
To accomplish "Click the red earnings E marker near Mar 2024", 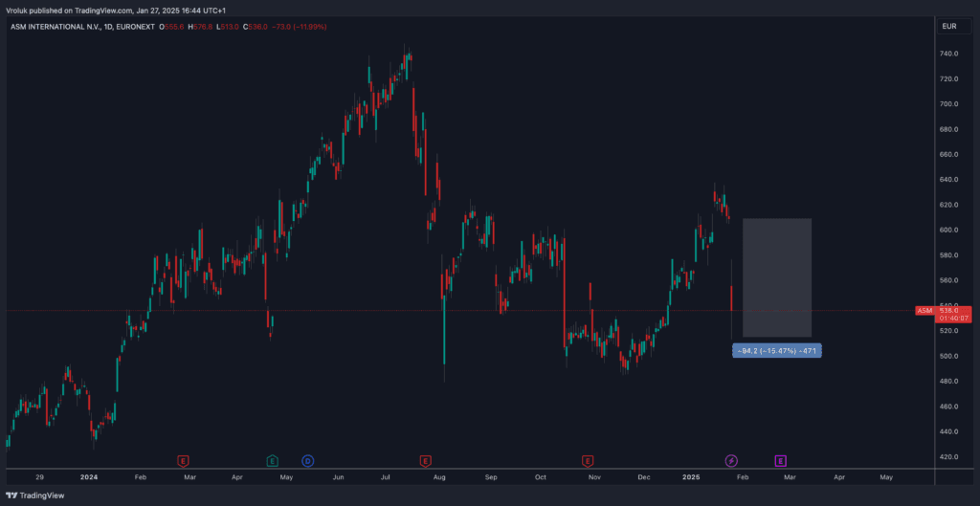I will pyautogui.click(x=183, y=461).
